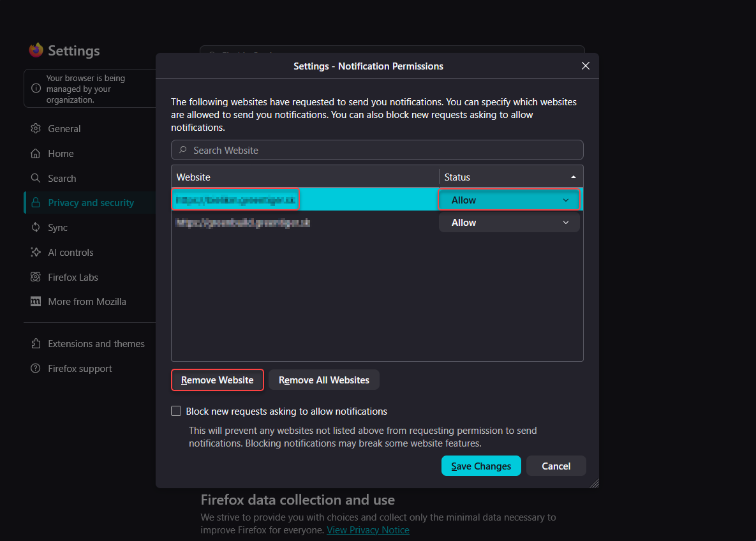Click the Privacy and security lock icon
756x541 pixels.
point(36,202)
